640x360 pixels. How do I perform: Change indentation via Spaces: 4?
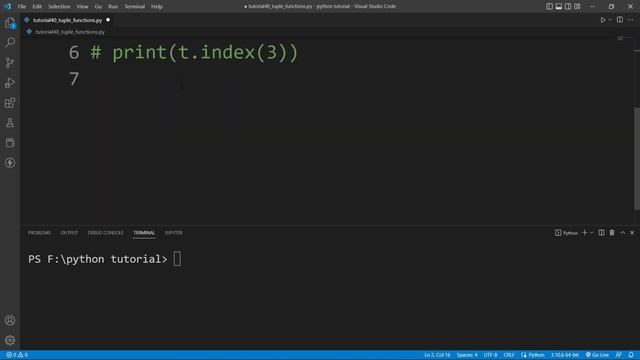(x=467, y=355)
